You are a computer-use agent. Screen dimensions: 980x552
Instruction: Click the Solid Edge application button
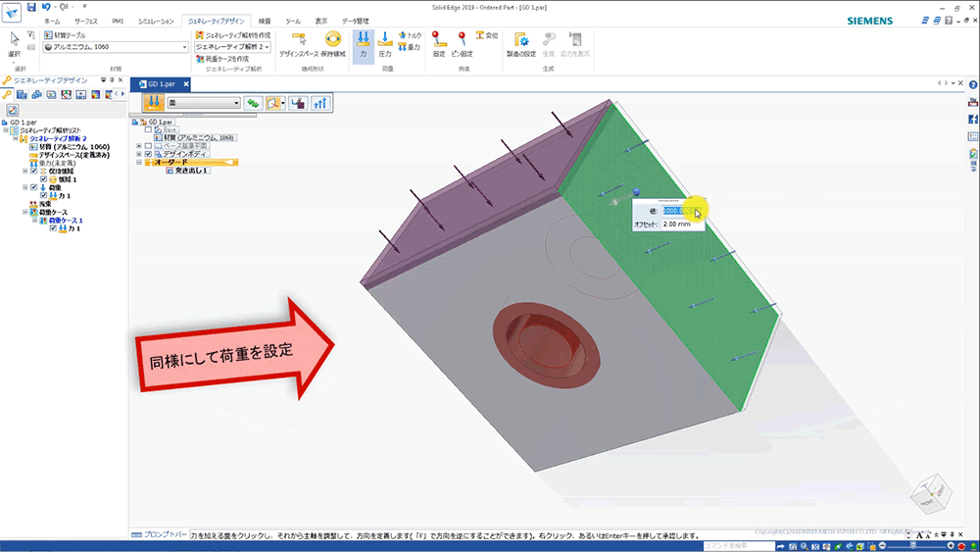[11, 13]
